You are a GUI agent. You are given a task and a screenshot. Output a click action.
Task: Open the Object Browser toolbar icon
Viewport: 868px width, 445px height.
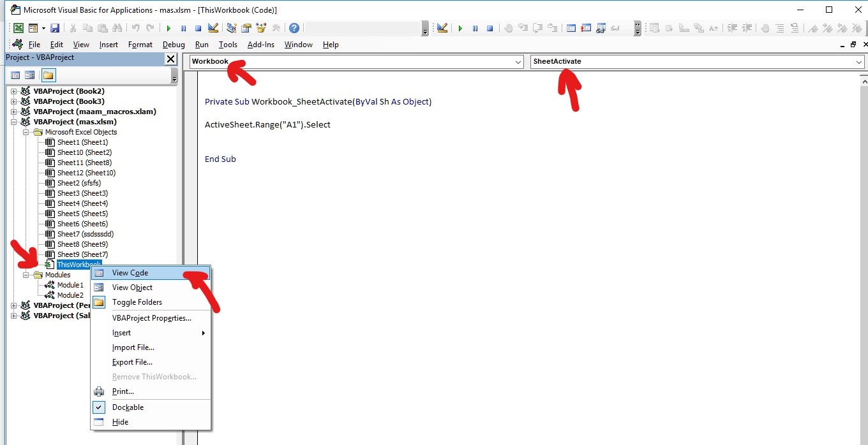pos(261,28)
